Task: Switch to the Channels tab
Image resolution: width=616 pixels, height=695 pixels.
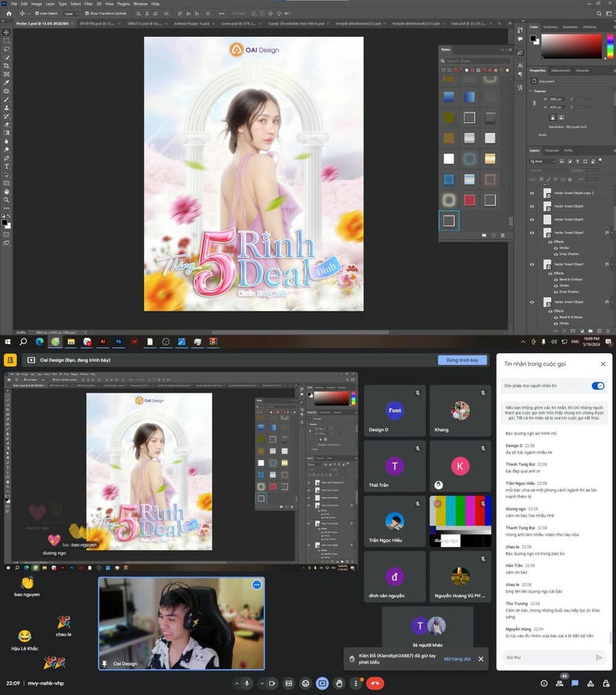Action: pos(553,151)
